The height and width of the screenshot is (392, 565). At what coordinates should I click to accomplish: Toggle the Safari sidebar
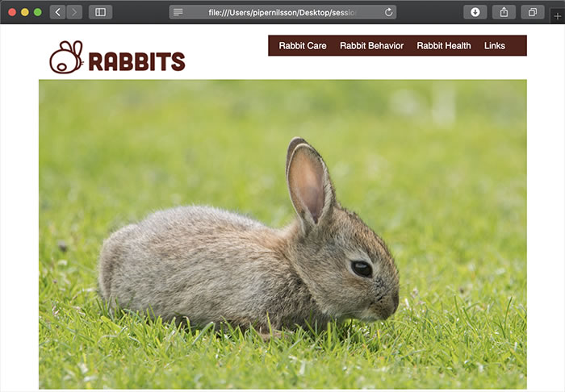coord(101,12)
